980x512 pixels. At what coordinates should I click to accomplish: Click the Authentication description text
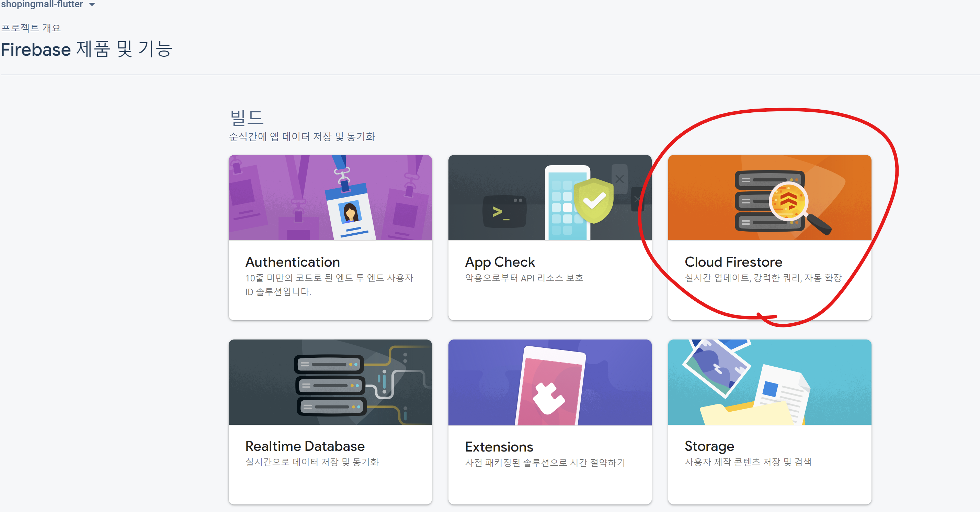pyautogui.click(x=329, y=285)
